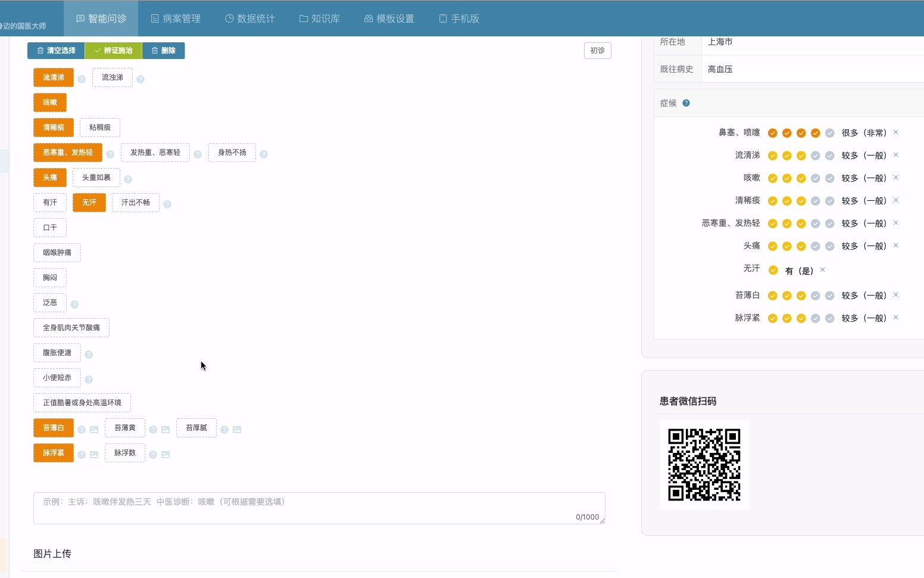Set 清稀痰 severity to second level
This screenshot has width=924, height=578.
(x=787, y=201)
